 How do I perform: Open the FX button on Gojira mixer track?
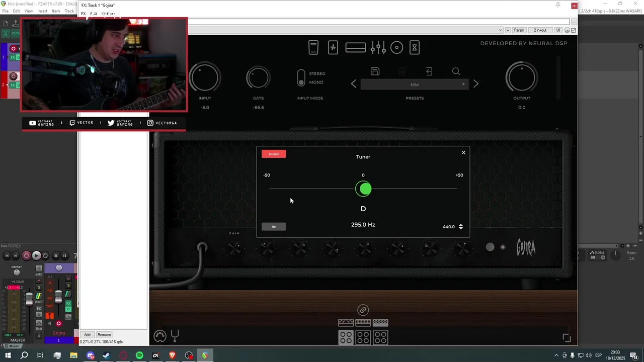coord(68,304)
